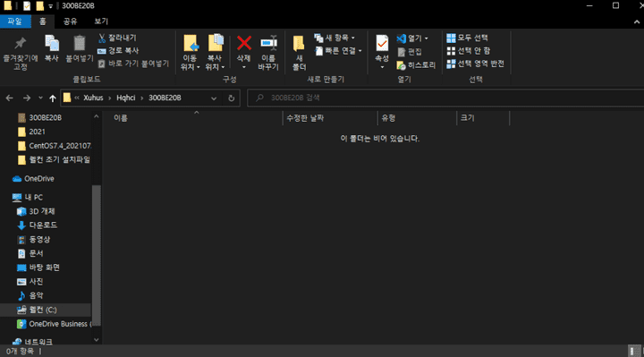Open Easy access (빠른 연결) dropdown
The height and width of the screenshot is (357, 644).
[338, 51]
